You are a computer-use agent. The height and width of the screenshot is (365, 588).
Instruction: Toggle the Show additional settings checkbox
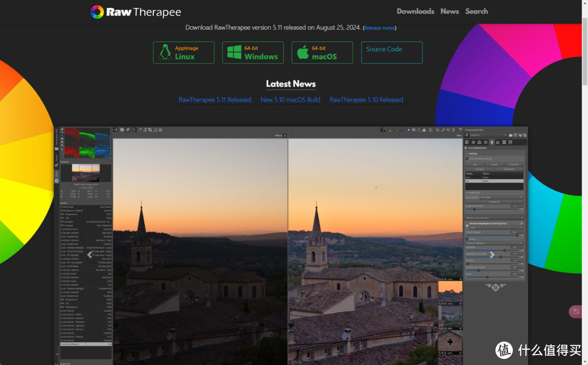[x=467, y=159]
